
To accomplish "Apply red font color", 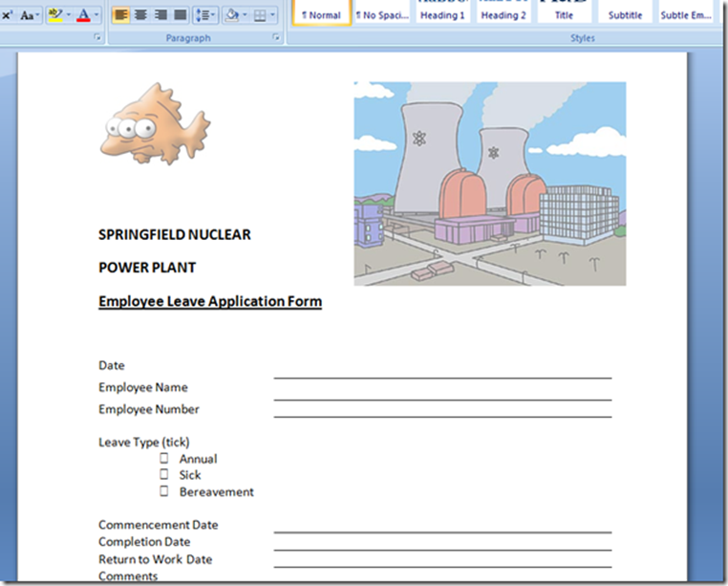I will coord(83,15).
